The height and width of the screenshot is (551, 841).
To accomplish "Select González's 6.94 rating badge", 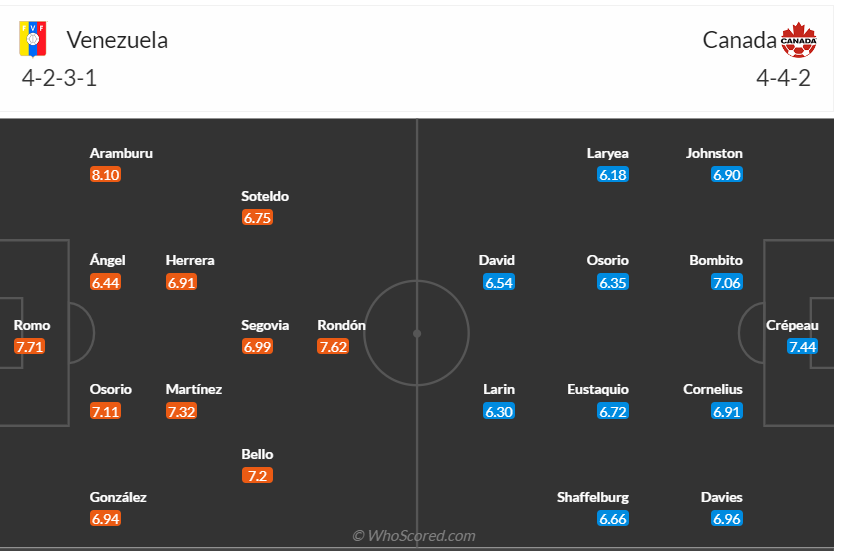I will click(105, 518).
